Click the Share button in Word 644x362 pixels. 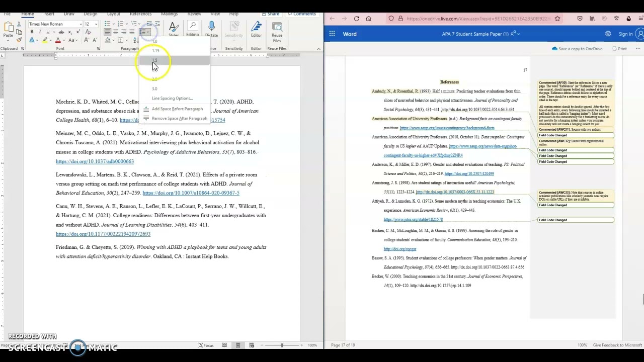tap(271, 14)
